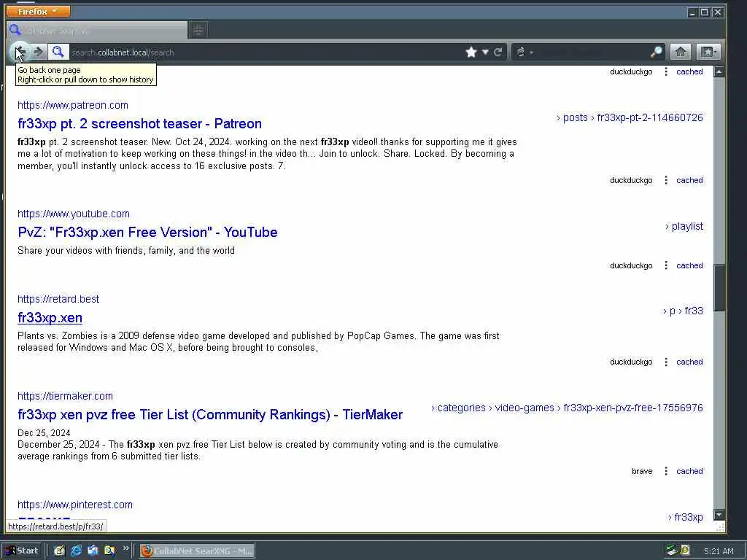Click the vertical scrollbar thumb
Viewport: 747px width, 560px height.
pos(719,288)
